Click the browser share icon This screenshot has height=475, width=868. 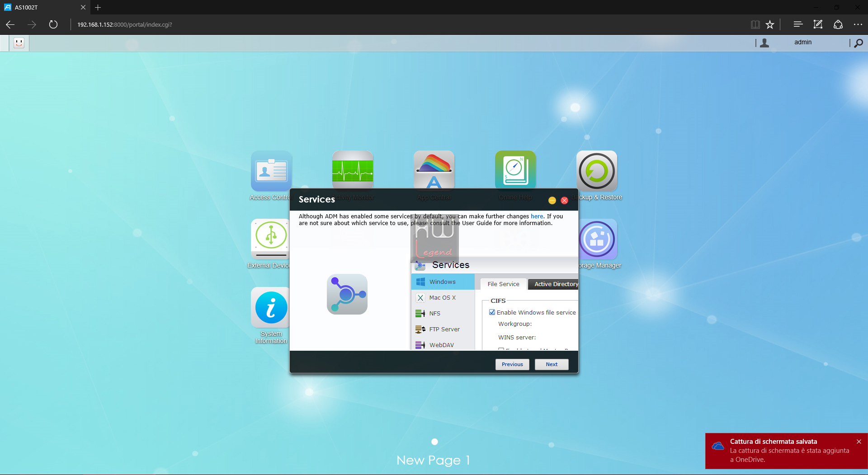838,24
